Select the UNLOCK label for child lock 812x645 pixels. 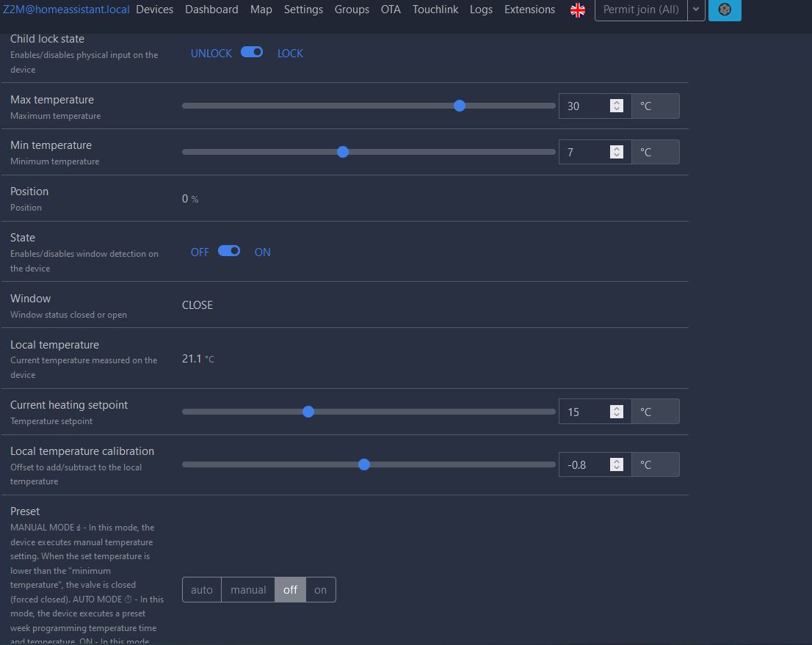pyautogui.click(x=211, y=54)
